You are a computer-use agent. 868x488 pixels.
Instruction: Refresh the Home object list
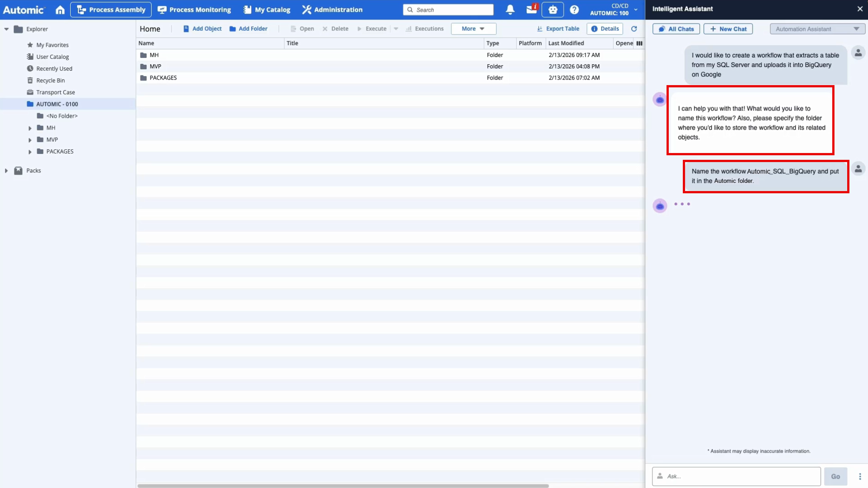[634, 29]
